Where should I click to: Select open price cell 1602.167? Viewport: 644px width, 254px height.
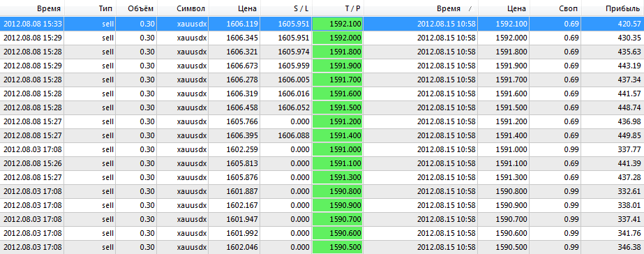tap(234, 205)
